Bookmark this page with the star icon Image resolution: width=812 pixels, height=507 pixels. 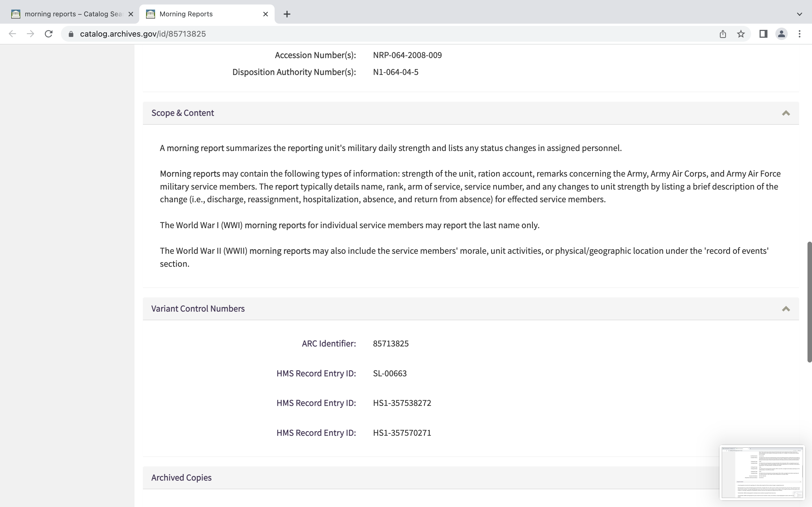[x=741, y=34]
